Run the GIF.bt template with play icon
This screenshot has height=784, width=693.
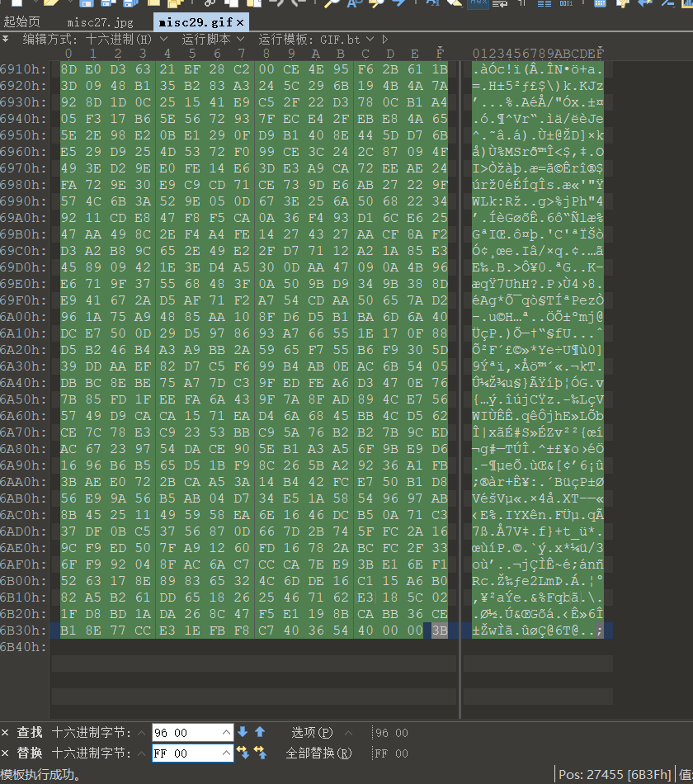point(384,39)
